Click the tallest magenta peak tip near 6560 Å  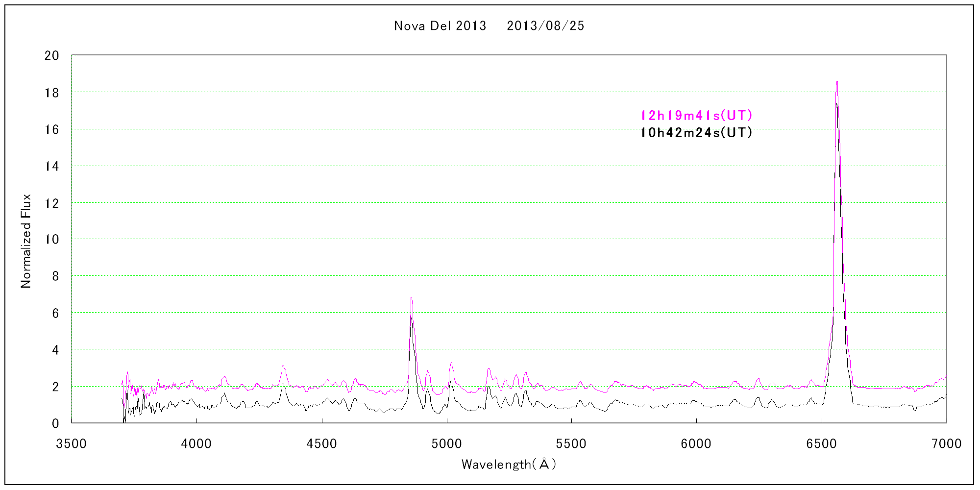(x=837, y=82)
